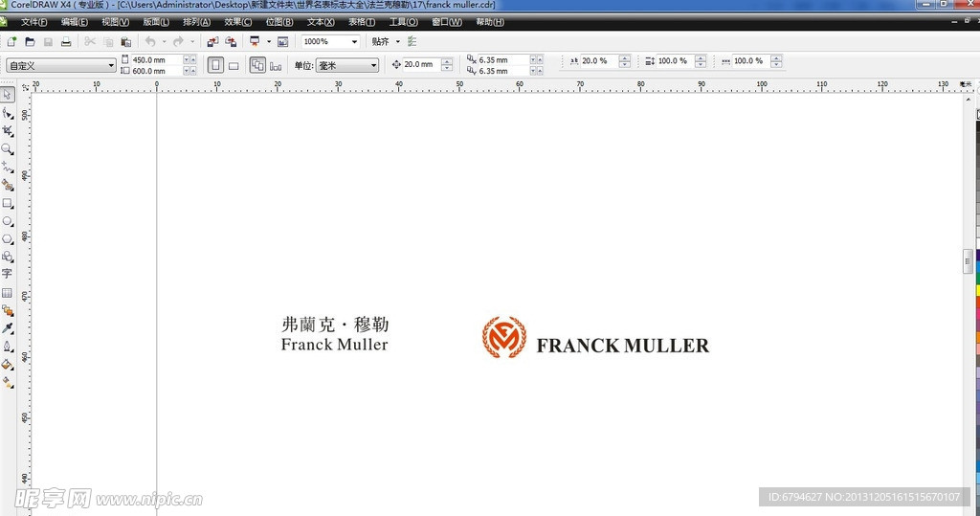Click the vertical scrollbar thumb
980x516 pixels.
pos(968,261)
